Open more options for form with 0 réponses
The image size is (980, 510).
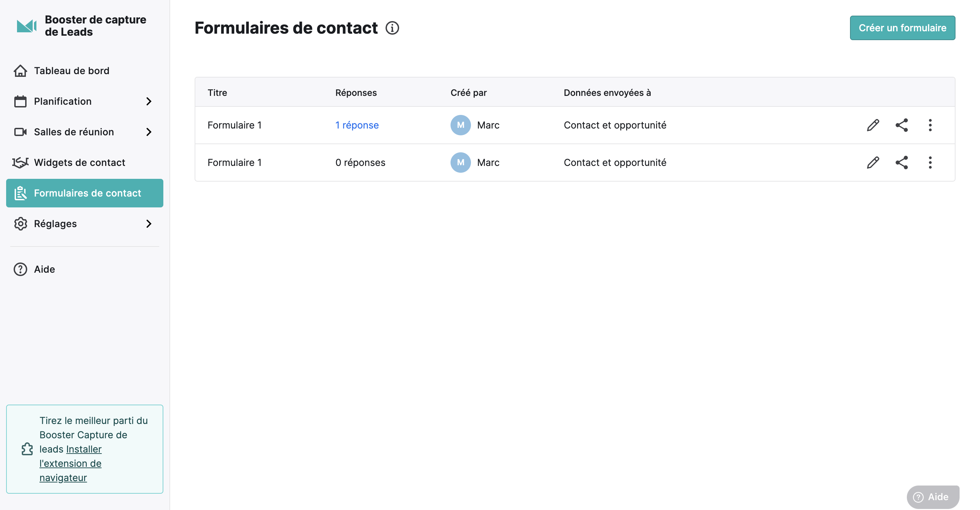[930, 162]
